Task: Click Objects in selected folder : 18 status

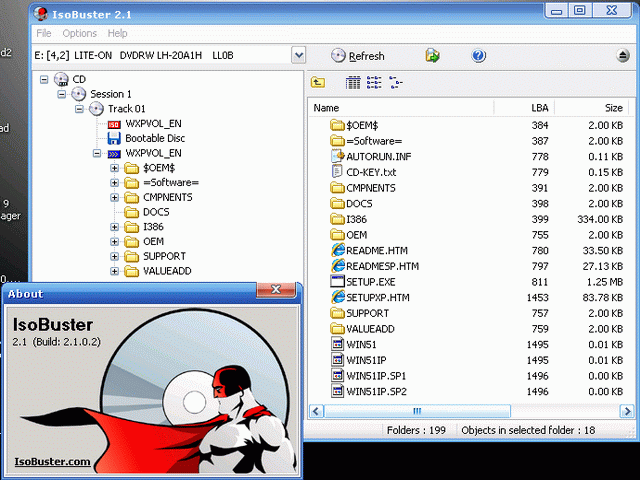Action: 528,430
